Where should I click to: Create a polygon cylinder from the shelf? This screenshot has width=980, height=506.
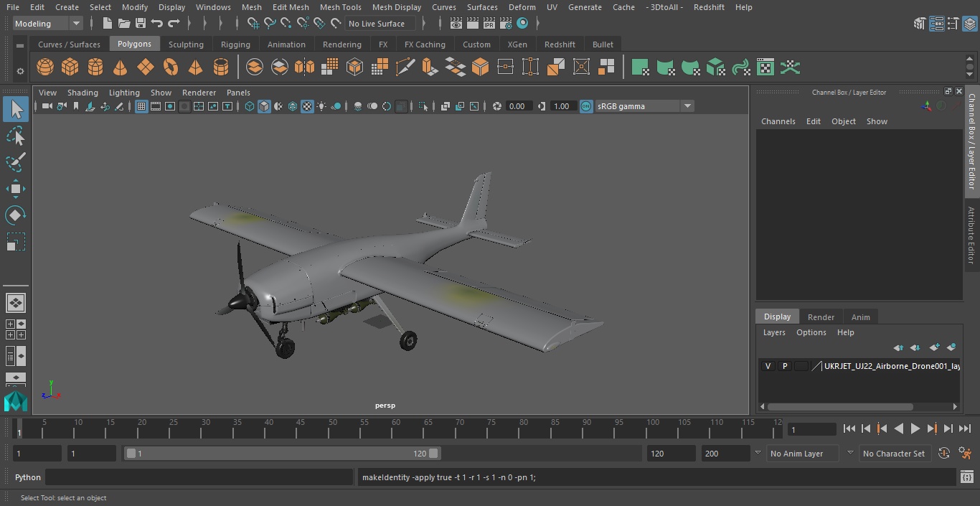click(95, 67)
